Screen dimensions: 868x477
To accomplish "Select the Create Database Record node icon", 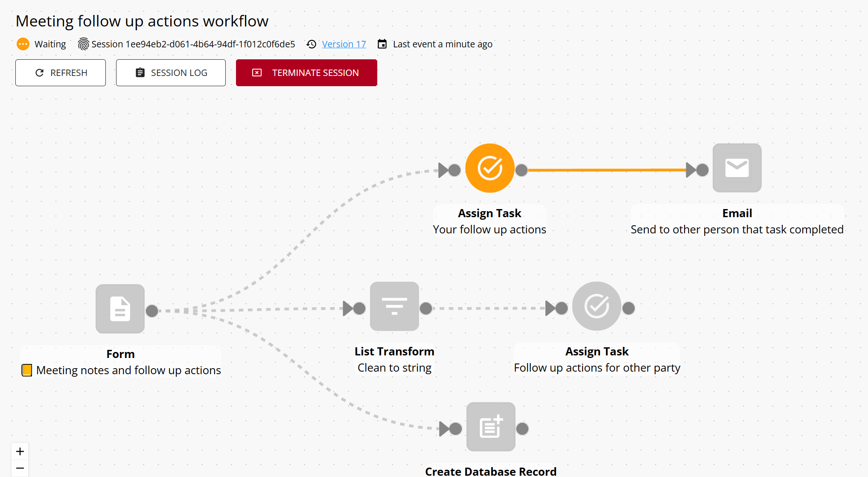I will coord(491,427).
